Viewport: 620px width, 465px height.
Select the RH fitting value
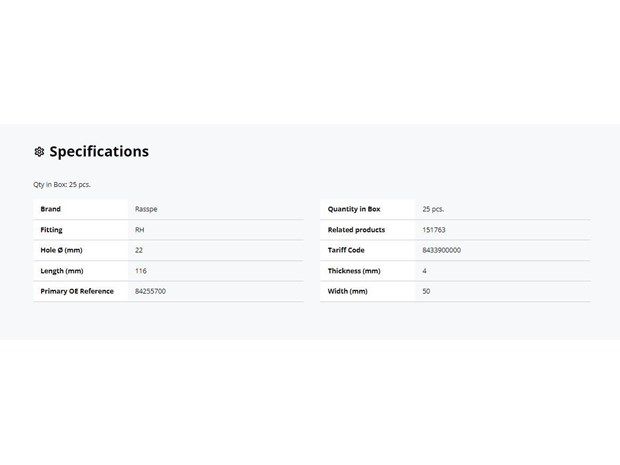click(140, 230)
